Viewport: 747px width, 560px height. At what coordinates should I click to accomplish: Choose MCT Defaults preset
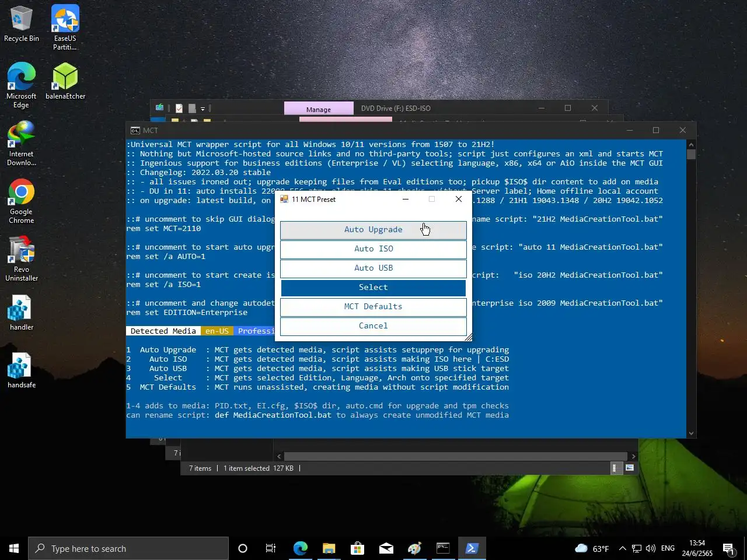pos(373,307)
